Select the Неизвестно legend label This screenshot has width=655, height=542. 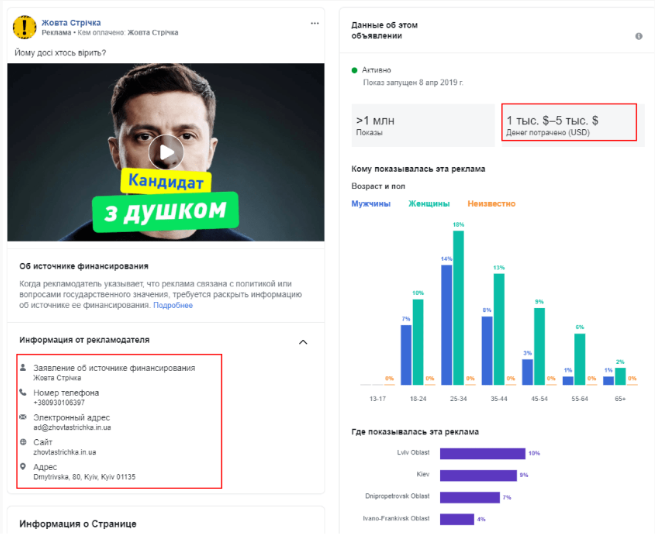pos(491,204)
